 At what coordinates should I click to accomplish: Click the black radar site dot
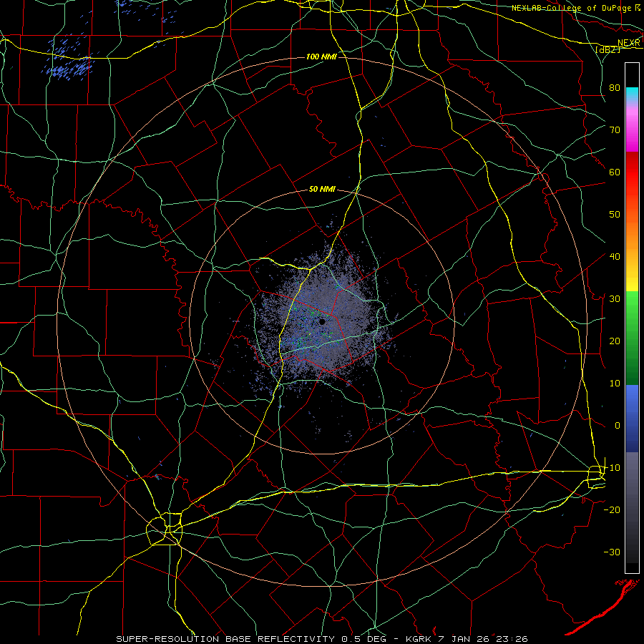pos(323,322)
